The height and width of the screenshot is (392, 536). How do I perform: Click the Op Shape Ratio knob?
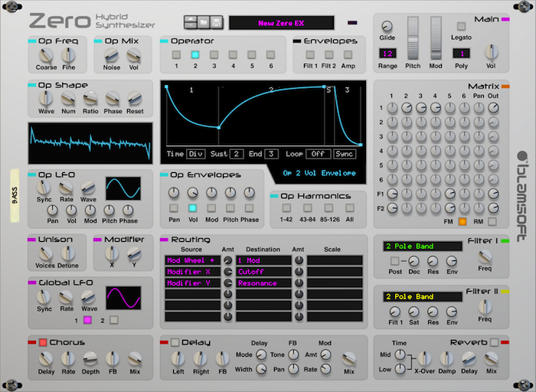(x=90, y=99)
